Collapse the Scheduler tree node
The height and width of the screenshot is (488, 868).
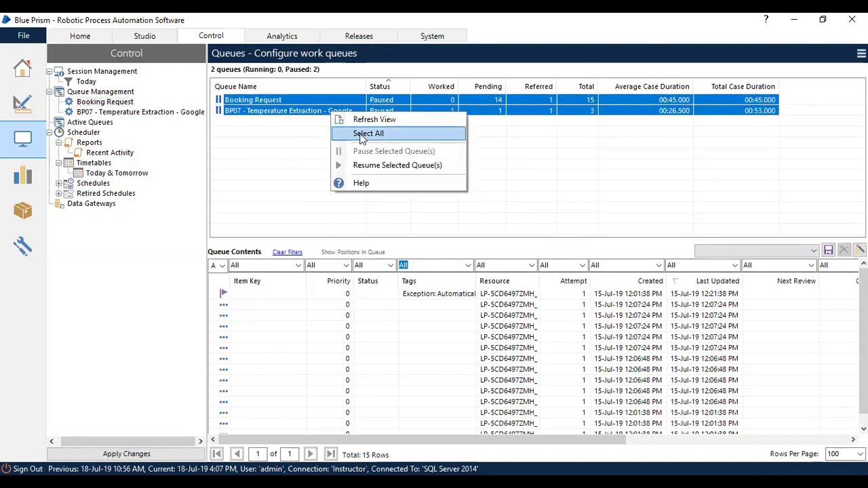50,132
